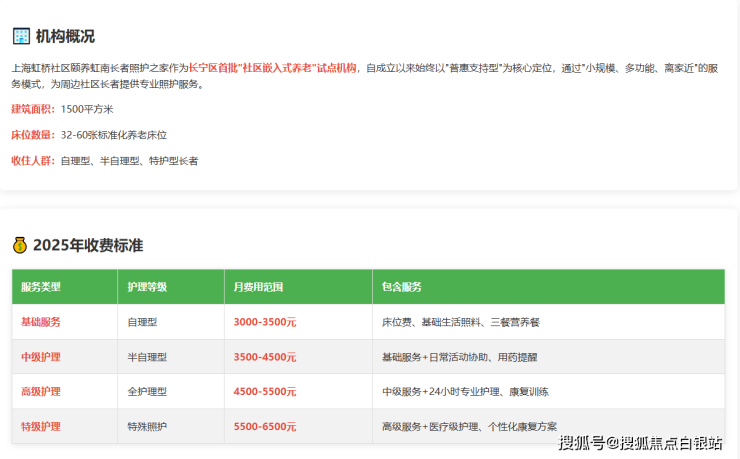Click the money bag icon beside 2025年收费标准

pyautogui.click(x=20, y=245)
